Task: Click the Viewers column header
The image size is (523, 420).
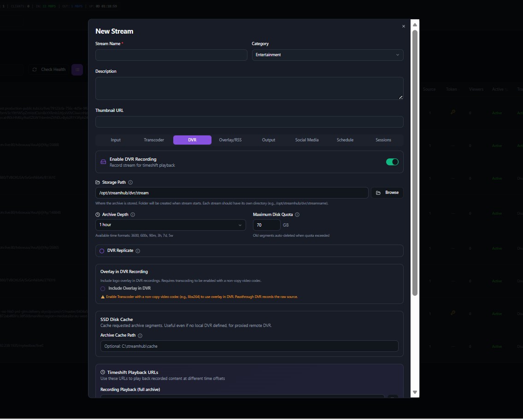Action: tap(476, 89)
